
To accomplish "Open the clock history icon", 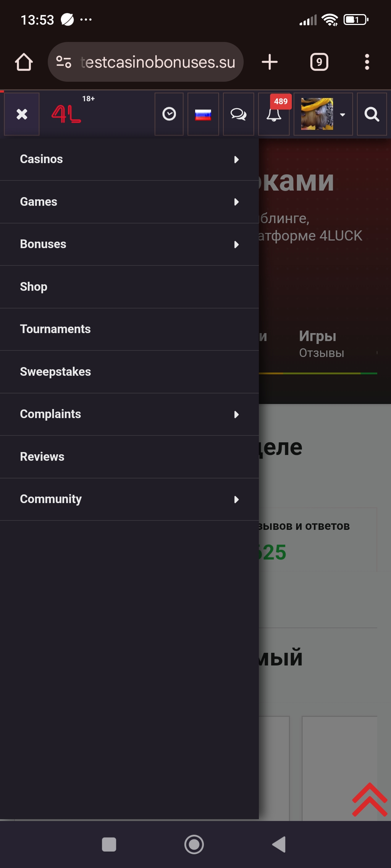I will coord(169,114).
